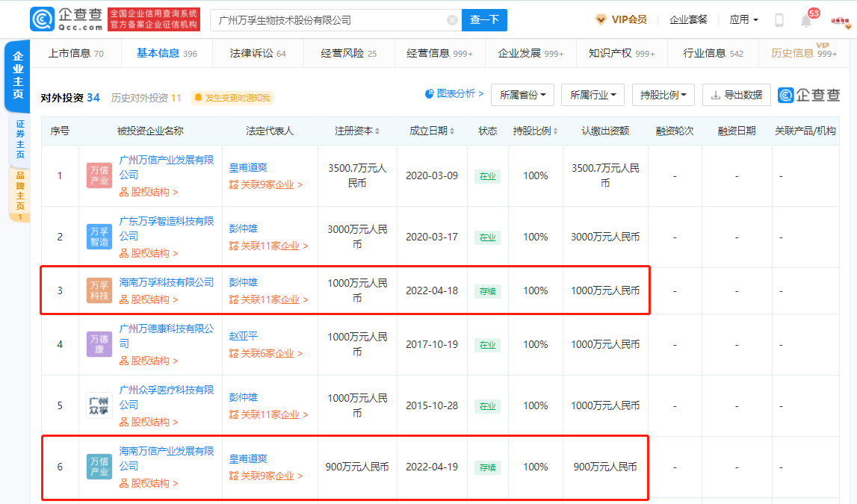The image size is (857, 504).
Task: Open 股权结构 for 广州万德康
Action: pos(149,361)
